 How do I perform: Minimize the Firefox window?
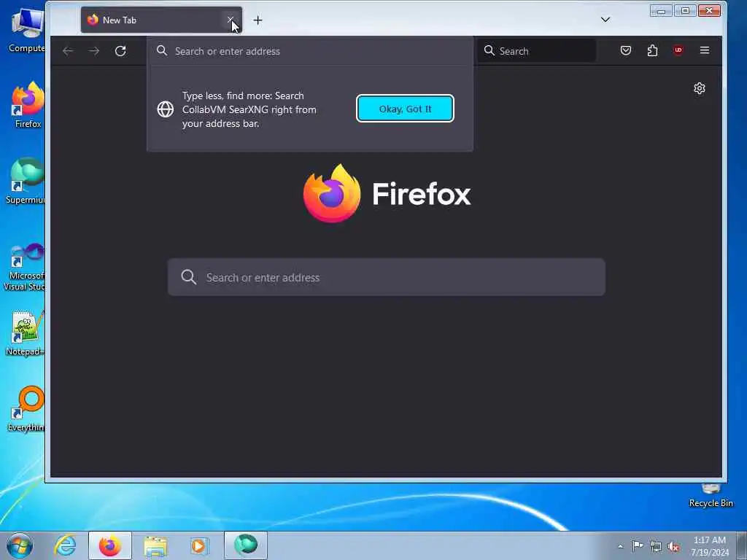click(661, 10)
